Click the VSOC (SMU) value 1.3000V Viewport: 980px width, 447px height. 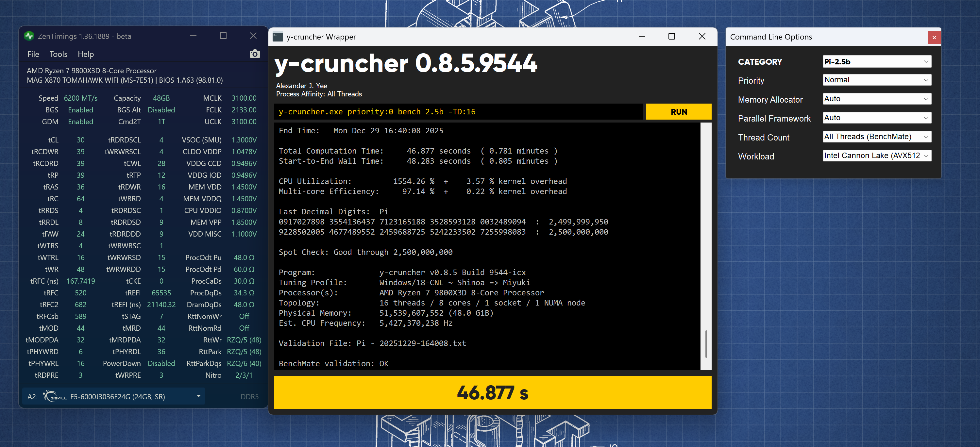tap(244, 140)
